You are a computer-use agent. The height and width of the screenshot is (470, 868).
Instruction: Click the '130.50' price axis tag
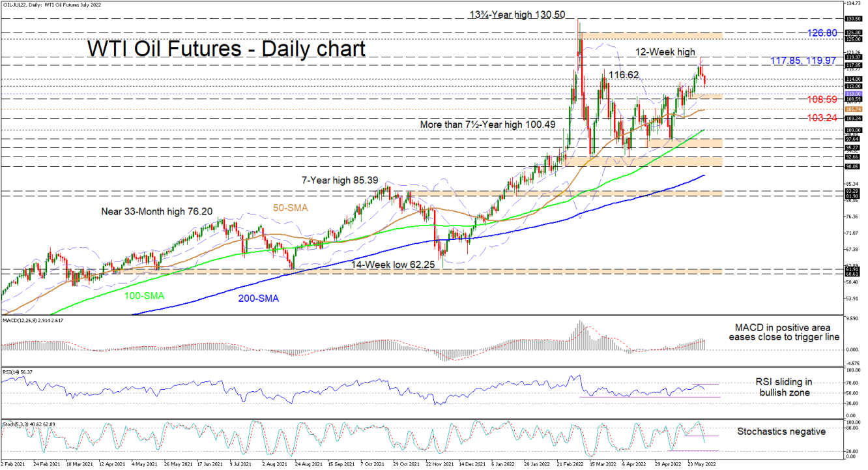pyautogui.click(x=853, y=19)
